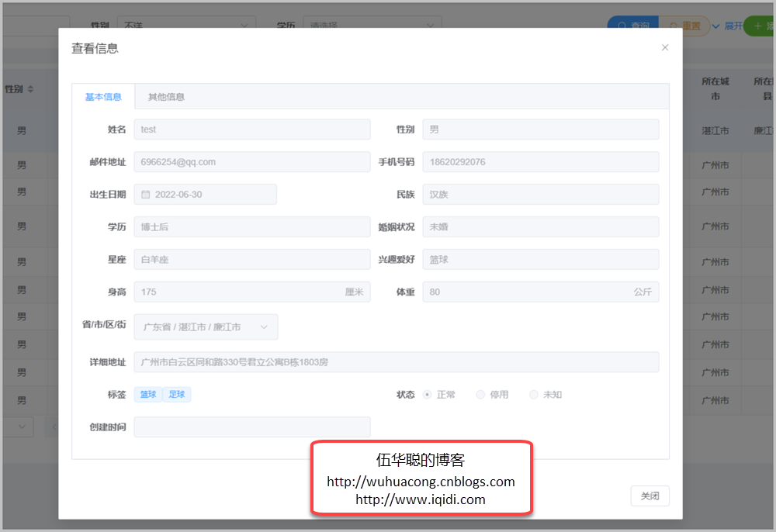The height and width of the screenshot is (532, 776).
Task: Click the empty 创建时间 field
Action: (x=252, y=427)
